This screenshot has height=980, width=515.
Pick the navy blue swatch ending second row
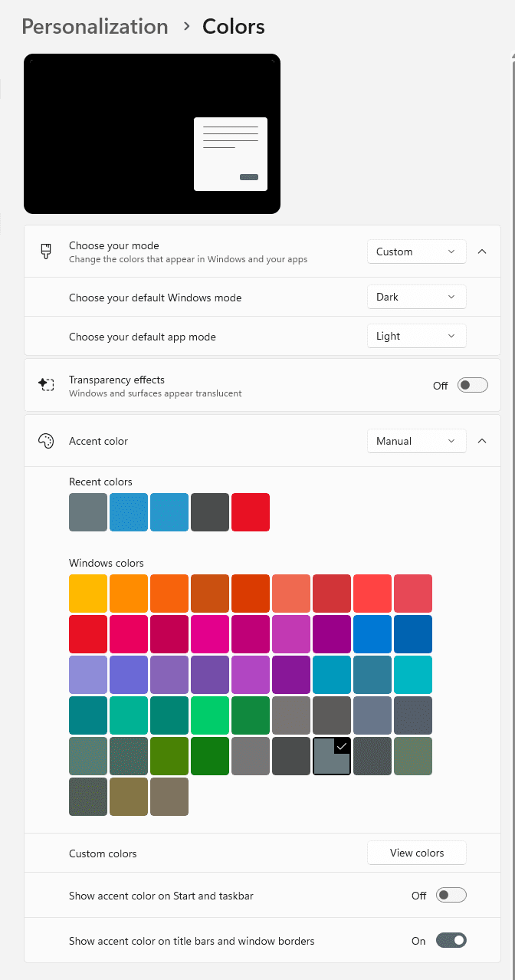click(413, 634)
